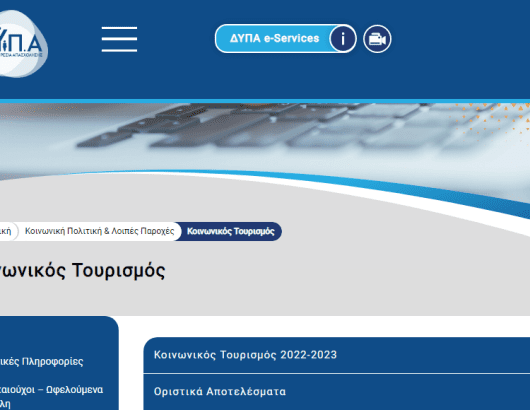Click the circular info icon
This screenshot has height=410, width=530.
343,39
